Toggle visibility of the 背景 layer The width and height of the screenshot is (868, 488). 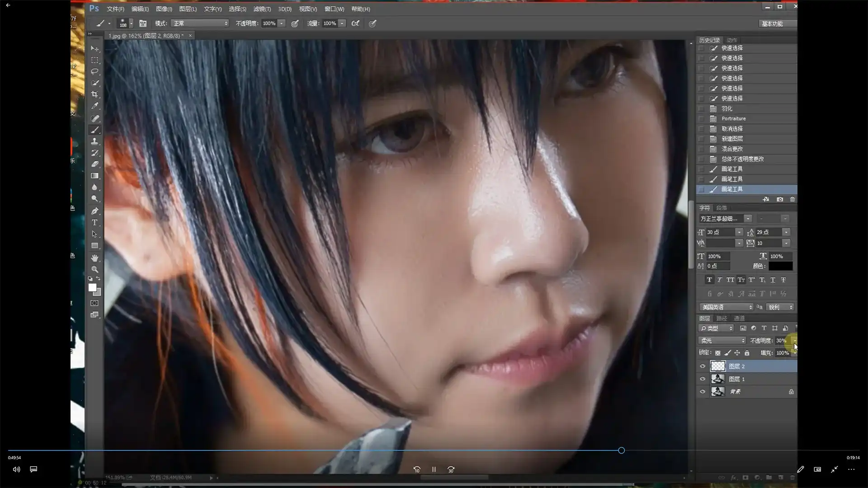tap(703, 392)
